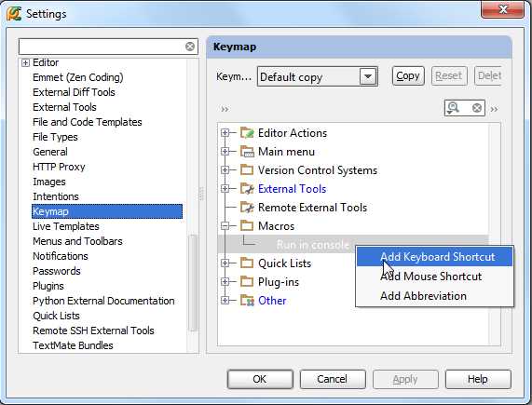Show hidden toolbar items left chevrons

(x=225, y=109)
